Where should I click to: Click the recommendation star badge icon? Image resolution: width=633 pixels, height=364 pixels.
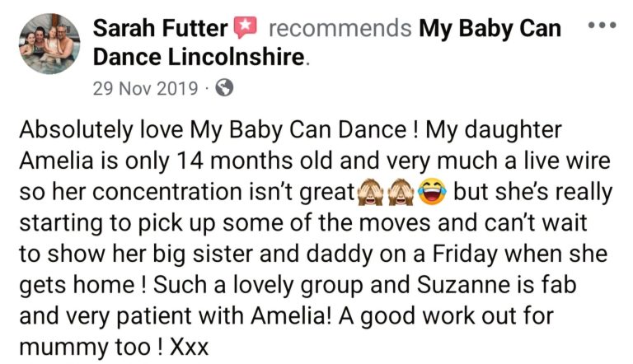click(x=246, y=27)
